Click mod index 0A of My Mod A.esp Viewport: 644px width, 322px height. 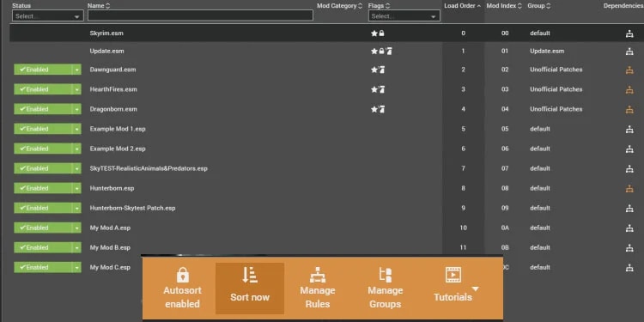pos(505,228)
